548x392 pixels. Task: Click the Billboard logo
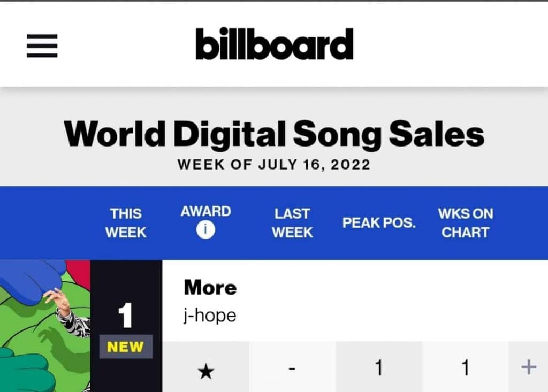point(274,44)
